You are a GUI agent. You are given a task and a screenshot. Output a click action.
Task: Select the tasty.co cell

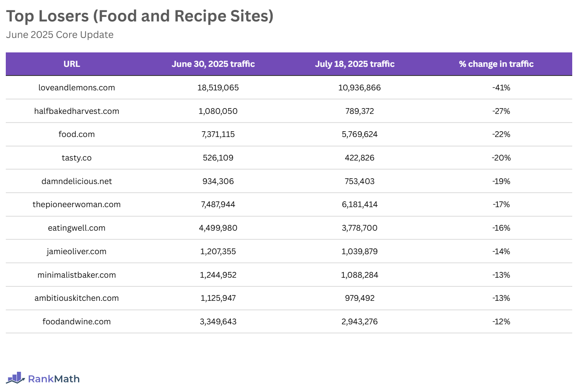[77, 158]
